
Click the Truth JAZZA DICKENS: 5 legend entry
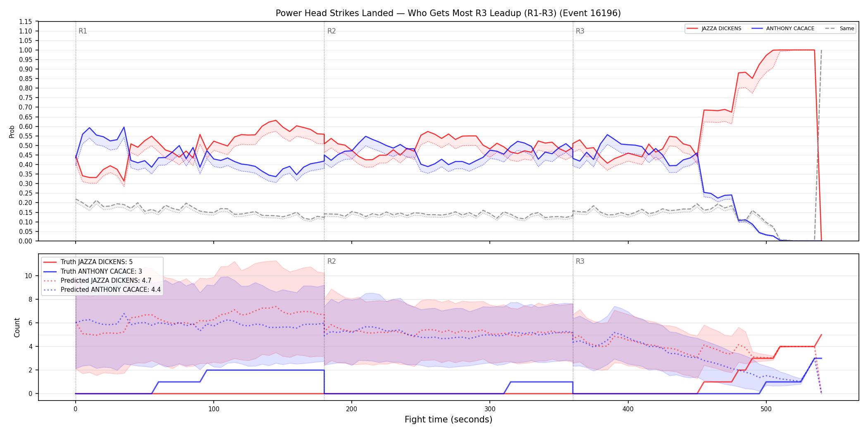click(x=88, y=262)
